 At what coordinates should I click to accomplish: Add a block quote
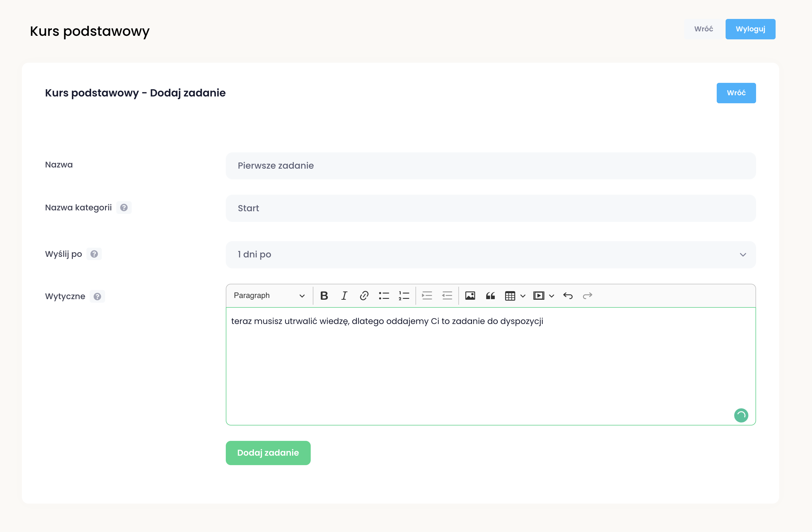490,296
